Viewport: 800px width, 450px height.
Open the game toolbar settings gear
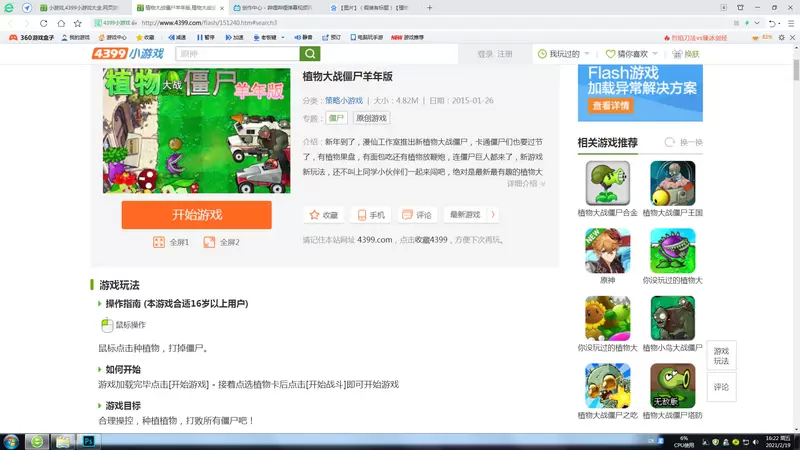coord(781,37)
